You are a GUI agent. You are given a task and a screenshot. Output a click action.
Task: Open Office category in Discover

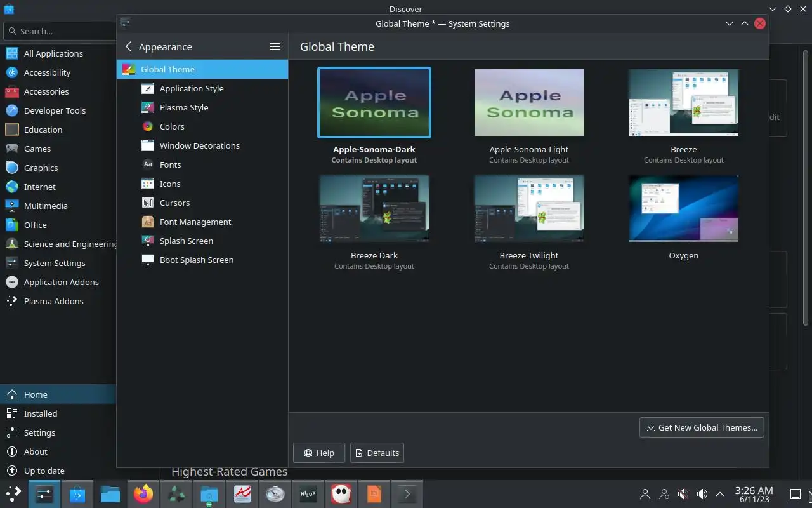(58, 225)
